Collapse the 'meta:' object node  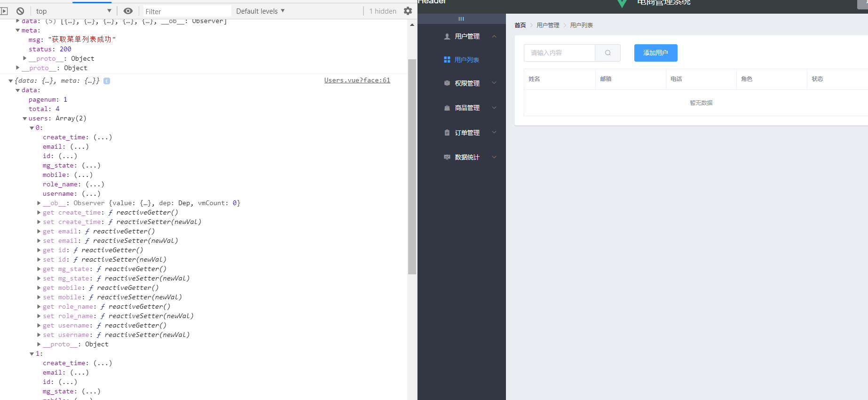click(17, 30)
